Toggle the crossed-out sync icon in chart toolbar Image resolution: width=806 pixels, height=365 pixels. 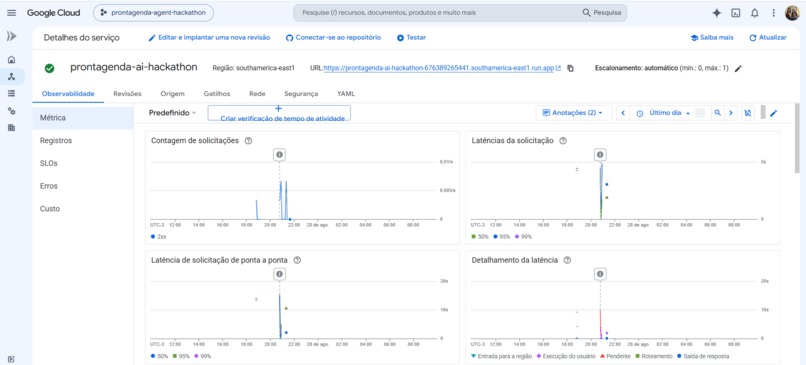748,113
